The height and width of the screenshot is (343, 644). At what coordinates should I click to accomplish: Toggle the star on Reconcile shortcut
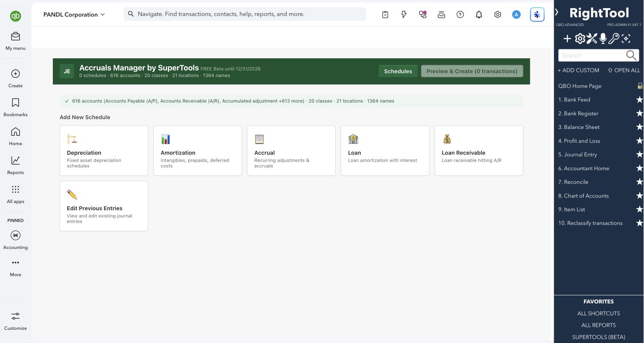pyautogui.click(x=639, y=182)
